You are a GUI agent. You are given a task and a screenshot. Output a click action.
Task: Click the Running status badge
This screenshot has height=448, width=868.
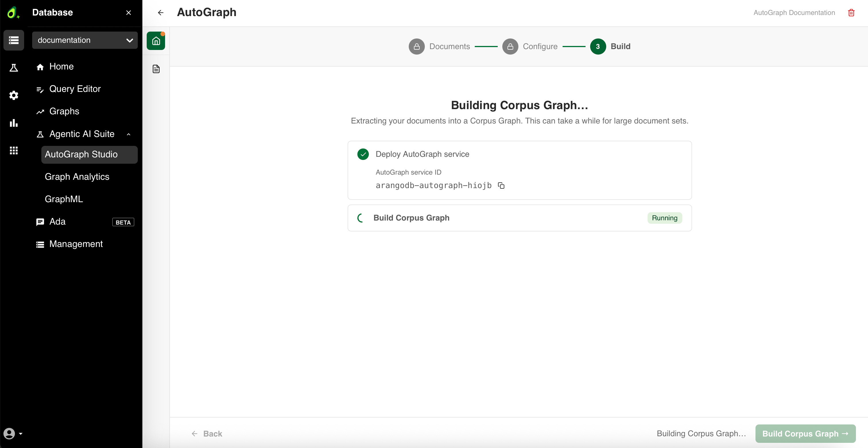[664, 218]
